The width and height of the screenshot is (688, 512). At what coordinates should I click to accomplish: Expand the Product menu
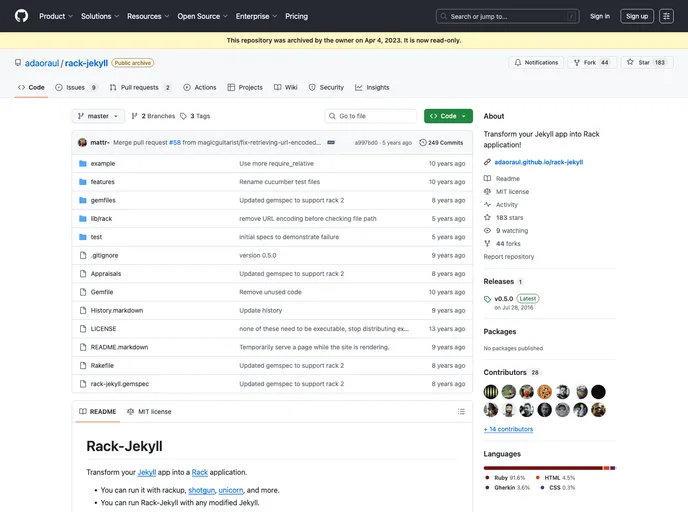(x=56, y=16)
